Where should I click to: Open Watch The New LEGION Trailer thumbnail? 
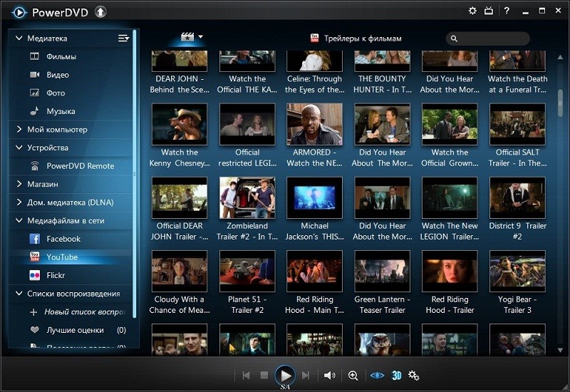pos(450,197)
